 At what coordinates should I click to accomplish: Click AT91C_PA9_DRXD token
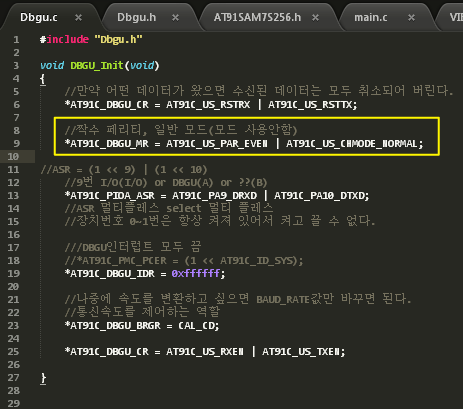[x=214, y=196]
